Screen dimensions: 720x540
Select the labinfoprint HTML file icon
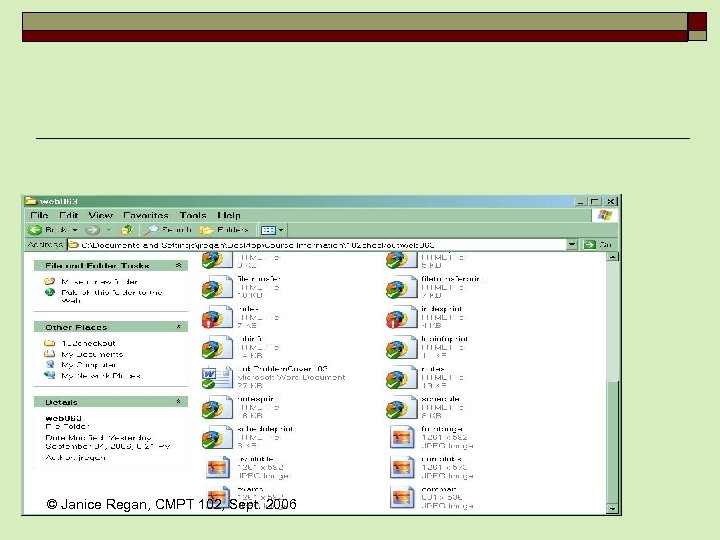[x=402, y=348]
